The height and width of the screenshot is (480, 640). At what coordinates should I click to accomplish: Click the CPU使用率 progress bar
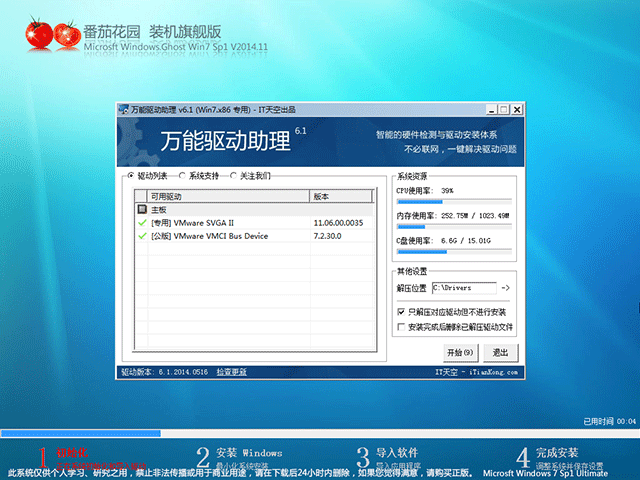[454, 202]
